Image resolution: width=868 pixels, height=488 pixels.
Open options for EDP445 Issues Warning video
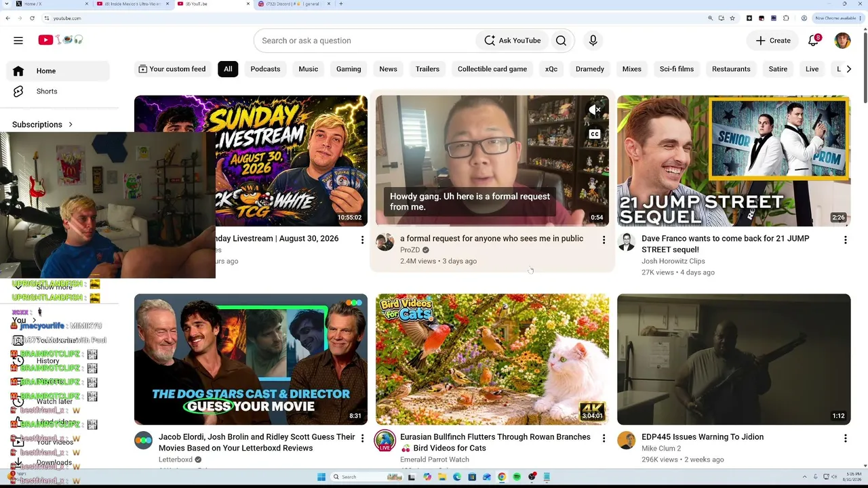[845, 439]
